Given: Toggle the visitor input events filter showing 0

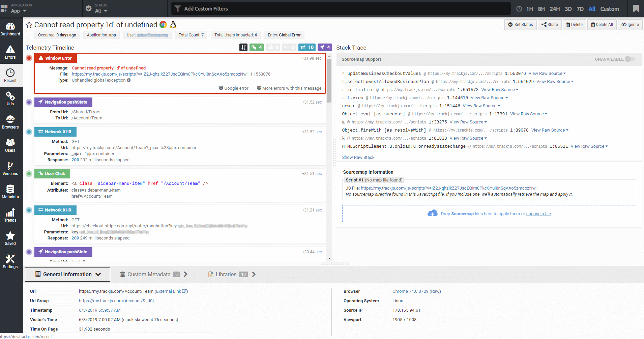Looking at the screenshot, I should click(x=273, y=48).
